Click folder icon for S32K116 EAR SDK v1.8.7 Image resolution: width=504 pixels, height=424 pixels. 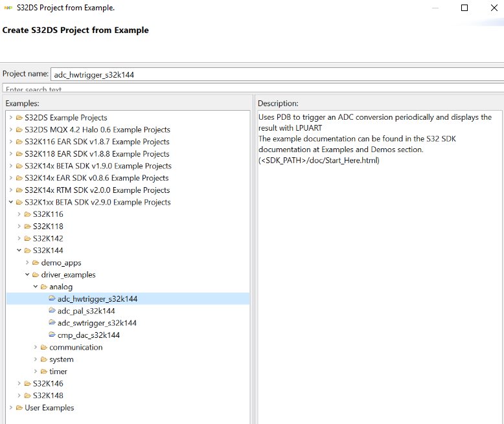[19, 142]
